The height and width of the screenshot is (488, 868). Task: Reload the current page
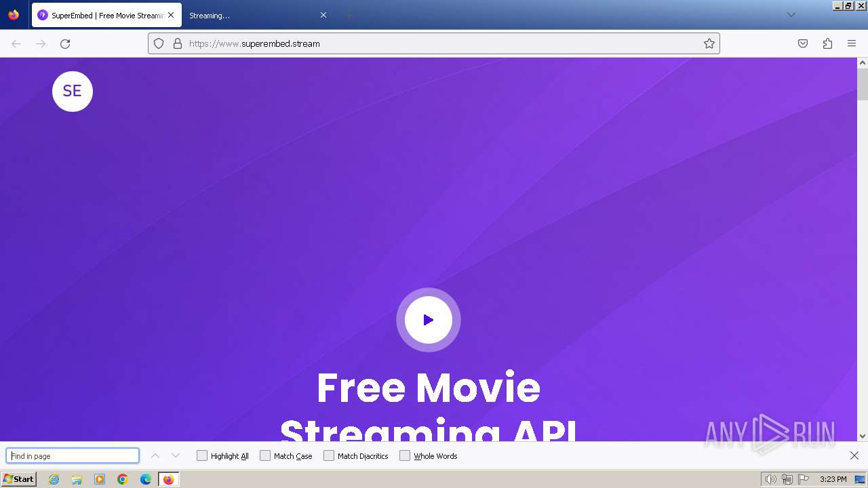(x=65, y=43)
